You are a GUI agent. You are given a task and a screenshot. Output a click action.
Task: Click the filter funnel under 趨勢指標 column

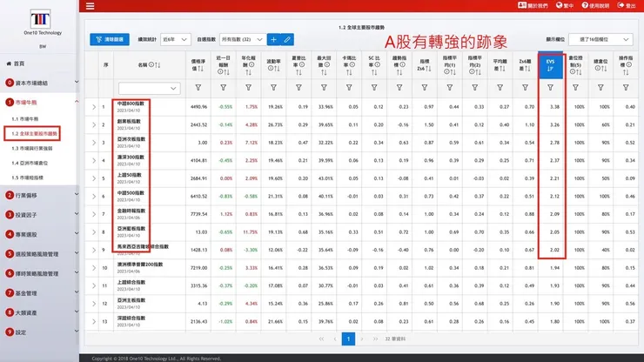[399, 88]
